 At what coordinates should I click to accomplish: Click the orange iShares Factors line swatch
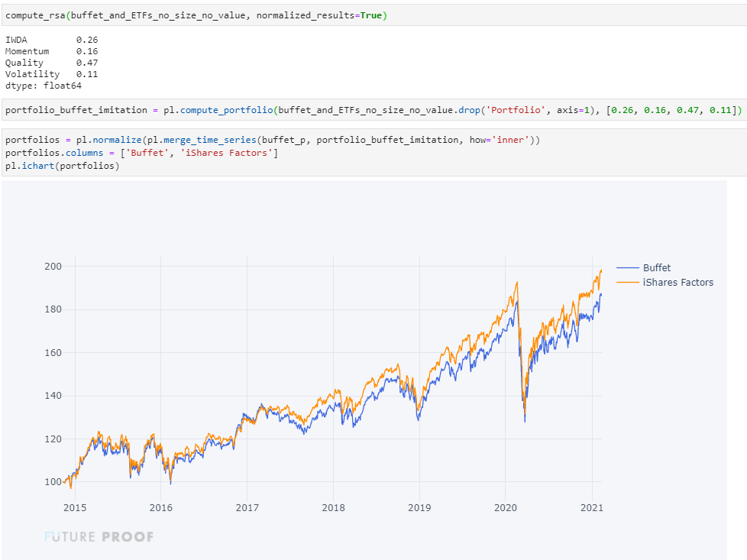click(628, 283)
